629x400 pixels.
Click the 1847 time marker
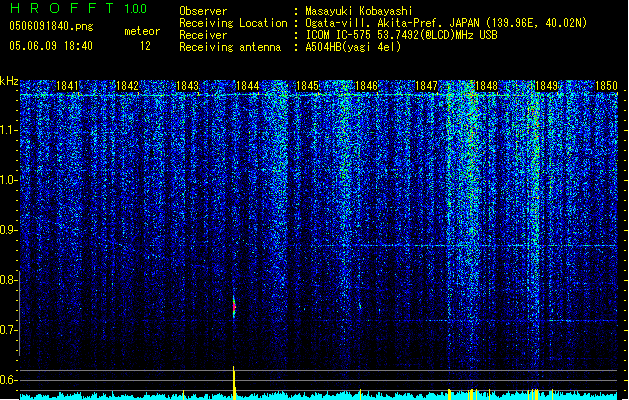click(426, 86)
